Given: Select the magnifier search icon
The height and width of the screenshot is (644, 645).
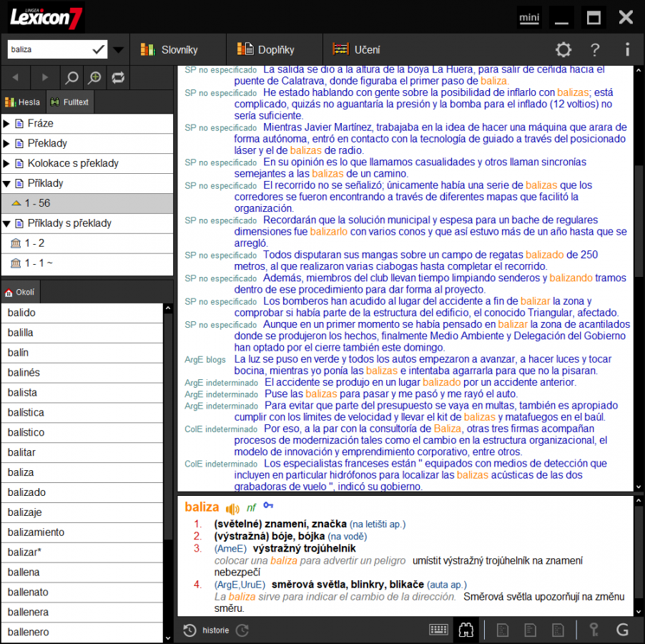Looking at the screenshot, I should (x=72, y=77).
